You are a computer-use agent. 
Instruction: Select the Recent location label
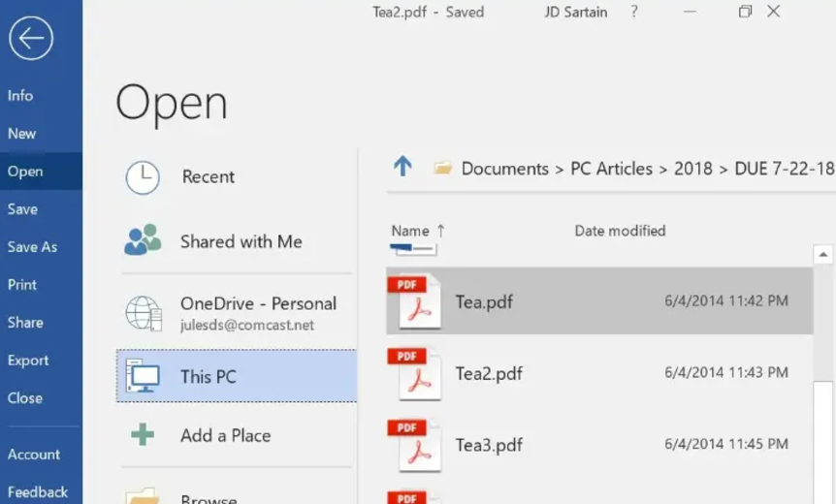[208, 176]
